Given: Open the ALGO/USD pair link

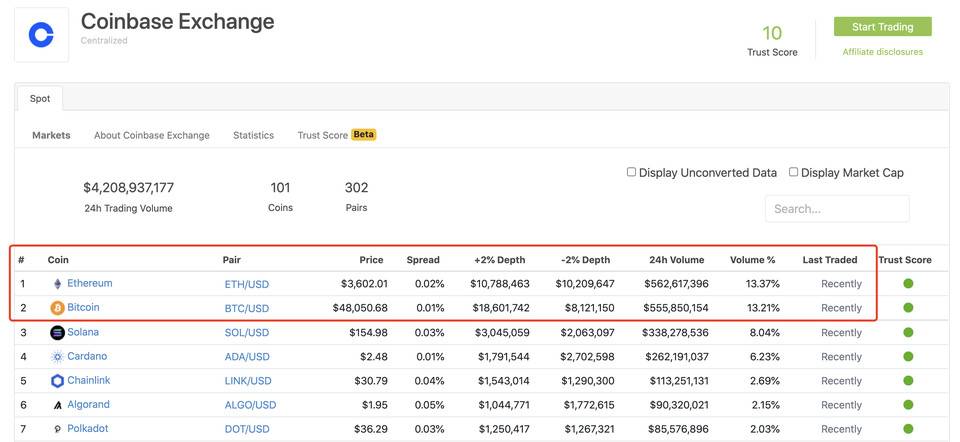Looking at the screenshot, I should click(x=250, y=405).
